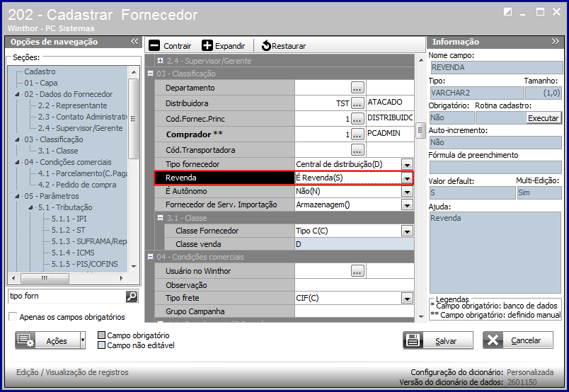Viewport: 569px width, 392px height.
Task: Open Classe Fornecedor dropdown
Action: click(407, 231)
